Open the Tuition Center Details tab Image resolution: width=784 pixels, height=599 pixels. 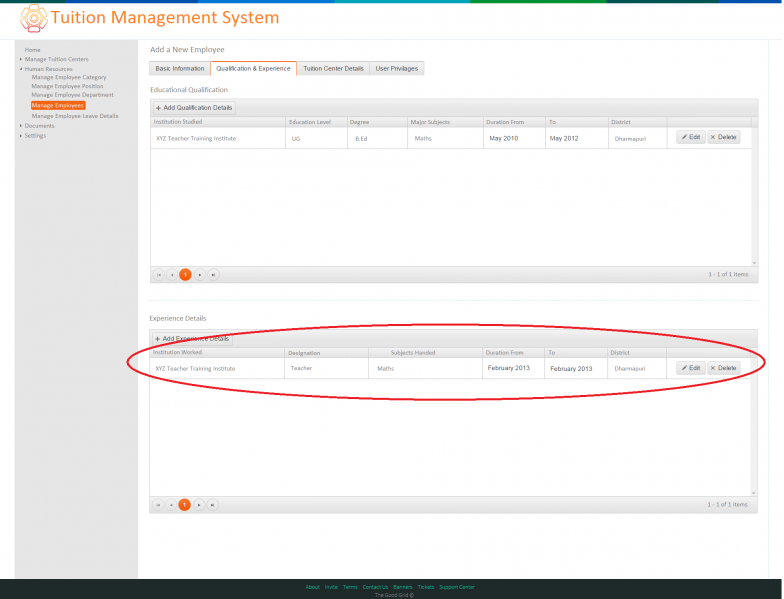tap(334, 68)
